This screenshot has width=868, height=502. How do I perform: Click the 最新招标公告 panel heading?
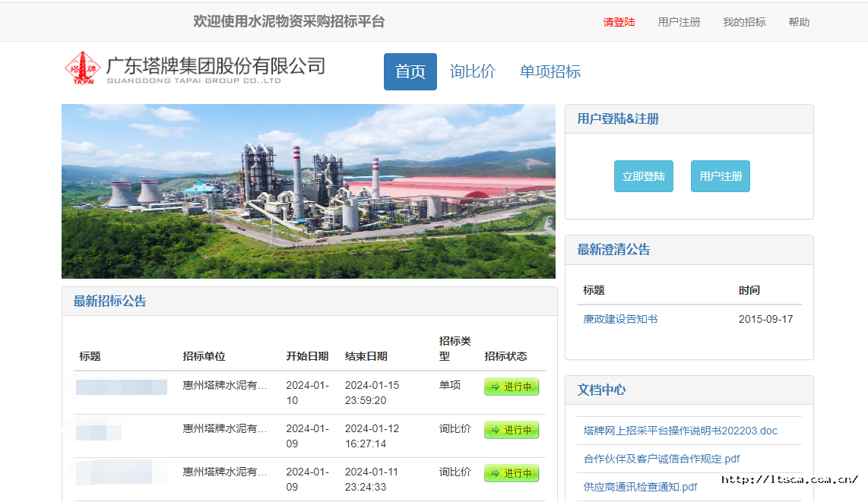109,302
